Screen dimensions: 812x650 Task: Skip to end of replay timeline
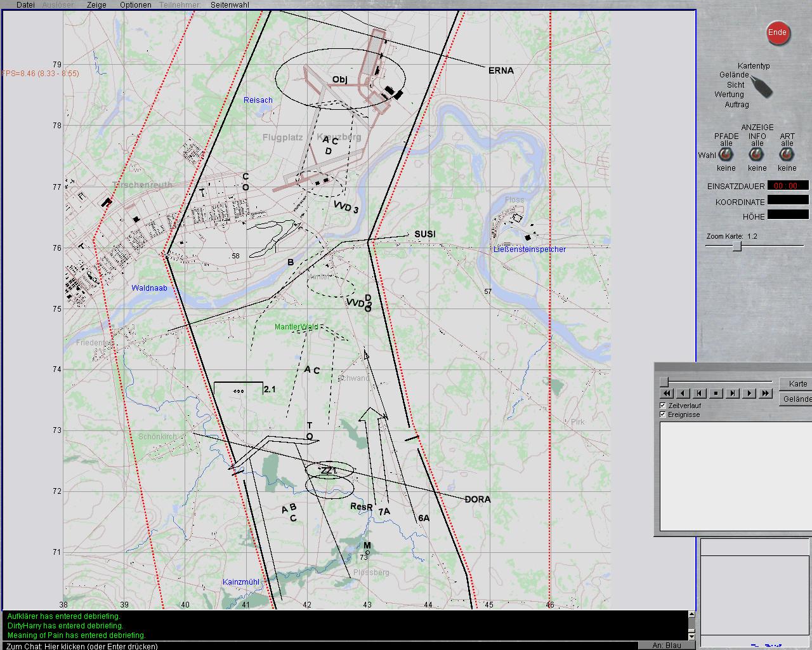733,394
